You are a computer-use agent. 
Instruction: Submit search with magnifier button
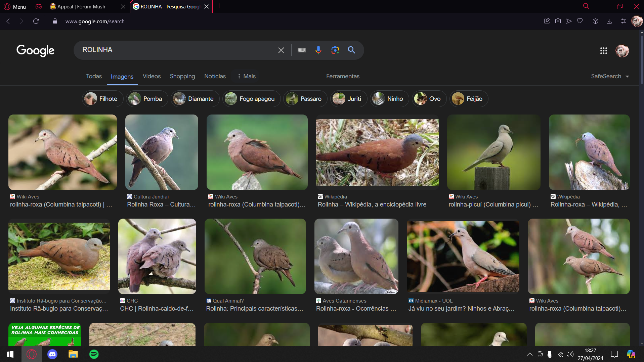351,50
